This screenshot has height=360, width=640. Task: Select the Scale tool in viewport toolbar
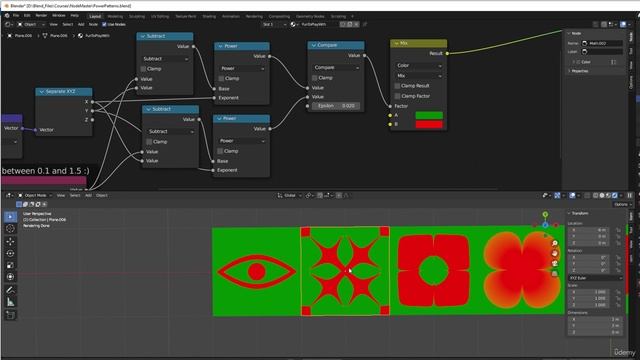(x=10, y=265)
